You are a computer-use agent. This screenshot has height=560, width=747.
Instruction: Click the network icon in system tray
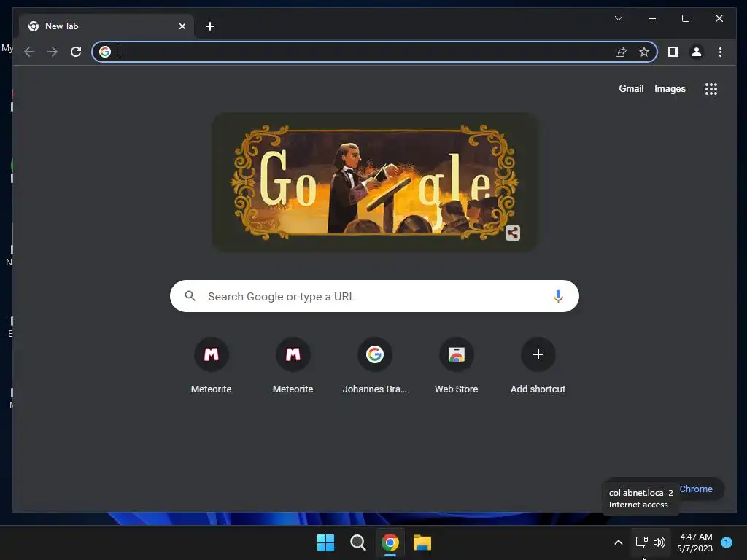[x=641, y=542]
